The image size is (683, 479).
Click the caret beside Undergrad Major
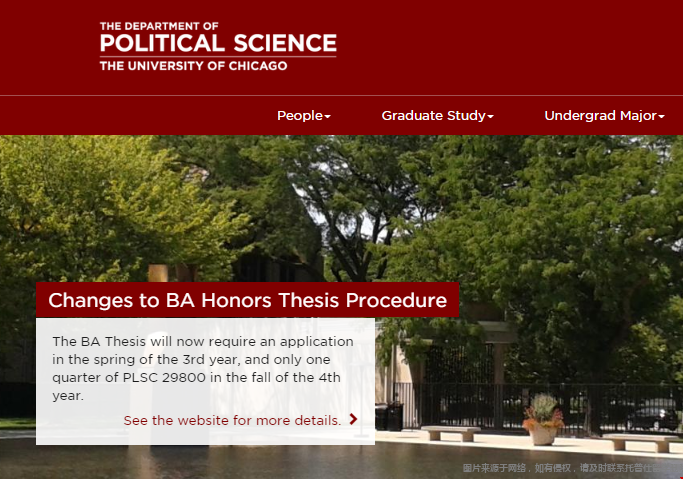662,117
